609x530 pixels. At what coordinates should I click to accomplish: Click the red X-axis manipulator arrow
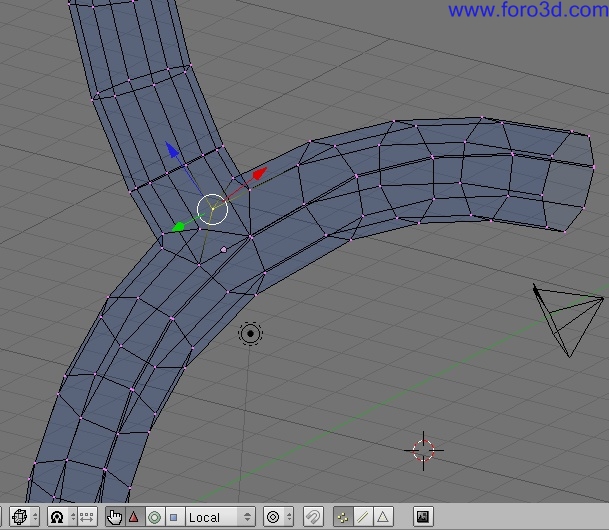pos(259,173)
